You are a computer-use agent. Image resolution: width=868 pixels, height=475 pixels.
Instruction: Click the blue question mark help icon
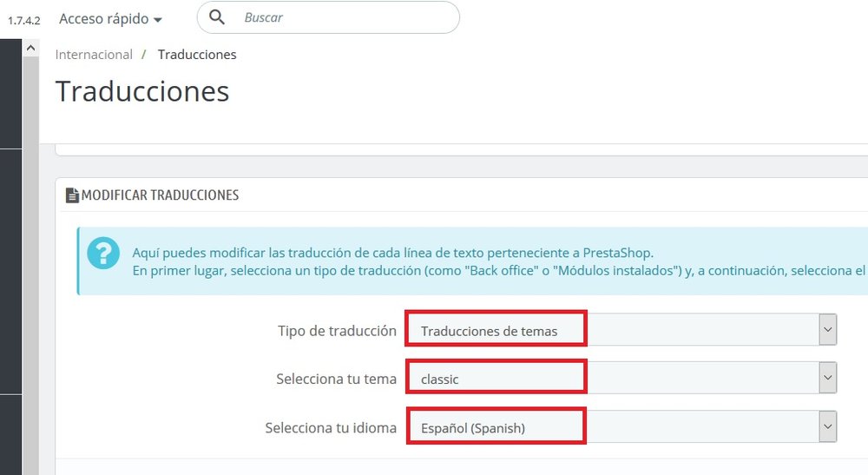click(104, 254)
